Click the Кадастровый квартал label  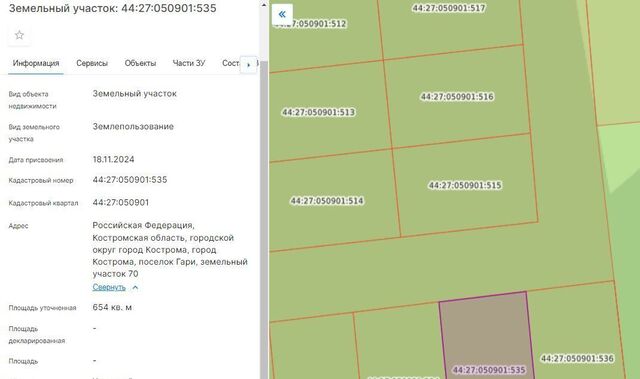pos(43,203)
